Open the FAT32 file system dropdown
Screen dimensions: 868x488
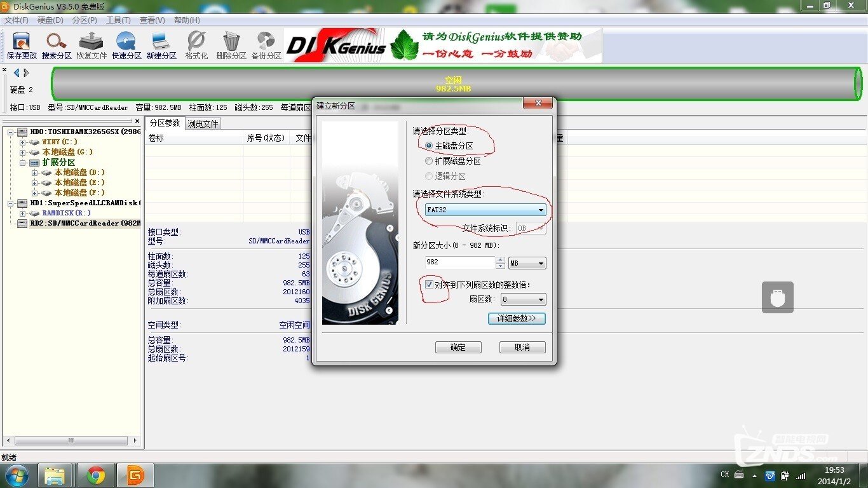[485, 210]
